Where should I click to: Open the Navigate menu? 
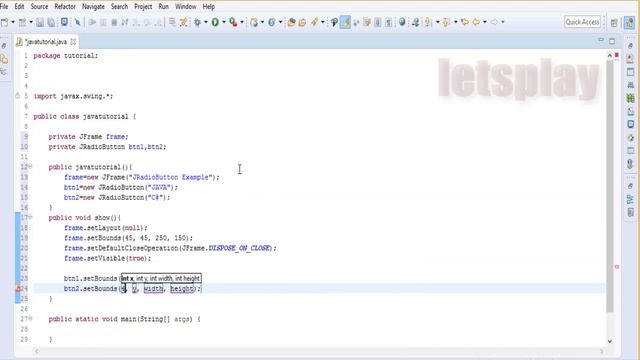[x=93, y=7]
